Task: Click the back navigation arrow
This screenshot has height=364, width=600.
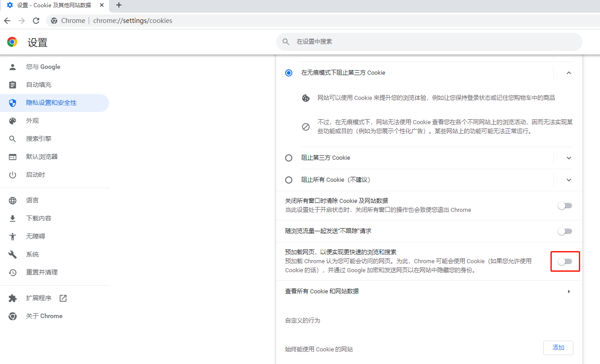Action: pos(7,21)
